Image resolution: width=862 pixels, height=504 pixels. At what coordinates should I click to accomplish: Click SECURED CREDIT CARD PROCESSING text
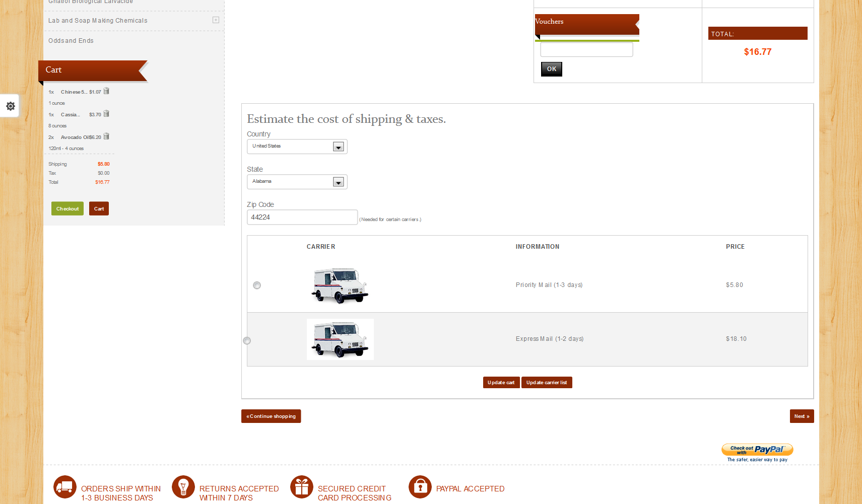tap(355, 493)
